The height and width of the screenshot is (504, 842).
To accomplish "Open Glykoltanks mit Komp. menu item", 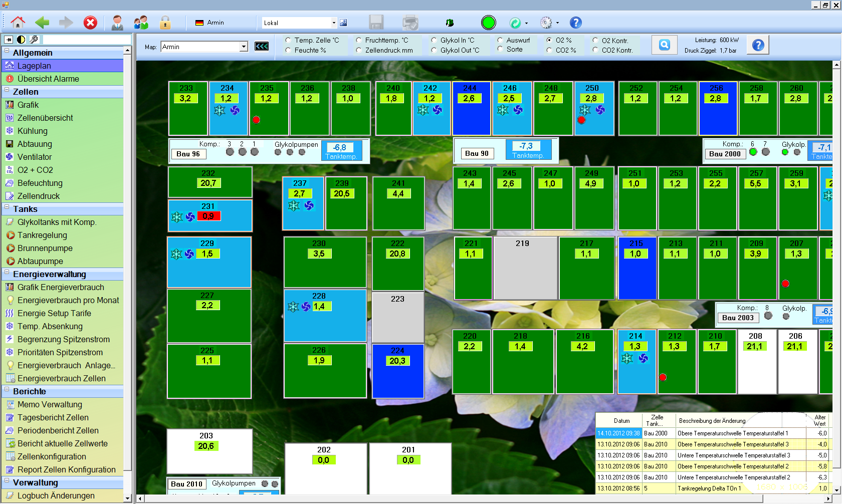I will (57, 222).
